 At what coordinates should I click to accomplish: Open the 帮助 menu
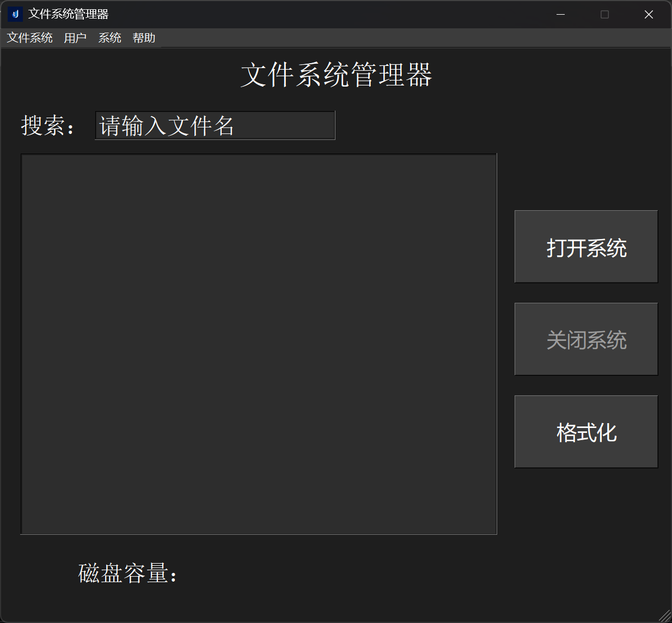pyautogui.click(x=144, y=38)
